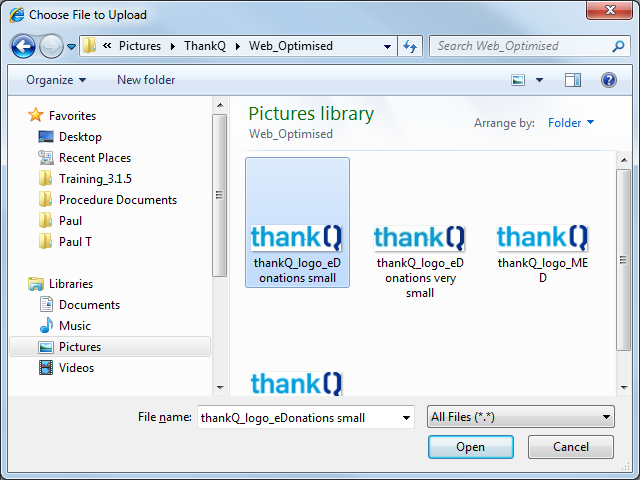Screen dimensions: 640x480
Task: Select thankQ_logo_eDonations small thumbnail
Action: pyautogui.click(x=297, y=222)
